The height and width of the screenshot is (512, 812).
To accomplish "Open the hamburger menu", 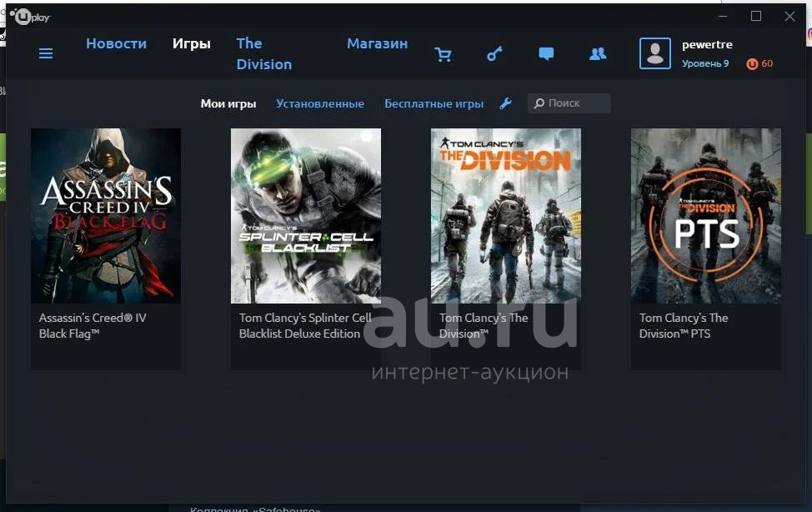I will [x=46, y=53].
